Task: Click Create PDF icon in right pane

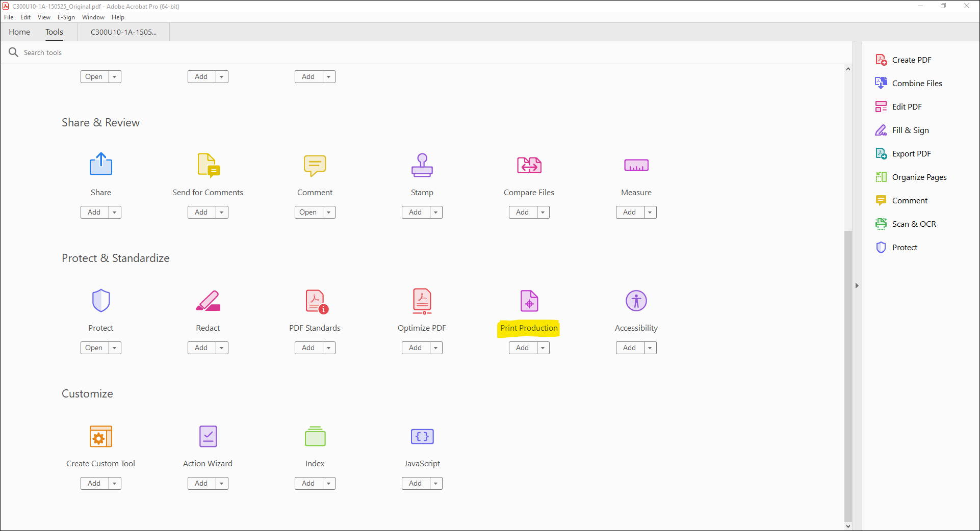Action: [x=881, y=60]
